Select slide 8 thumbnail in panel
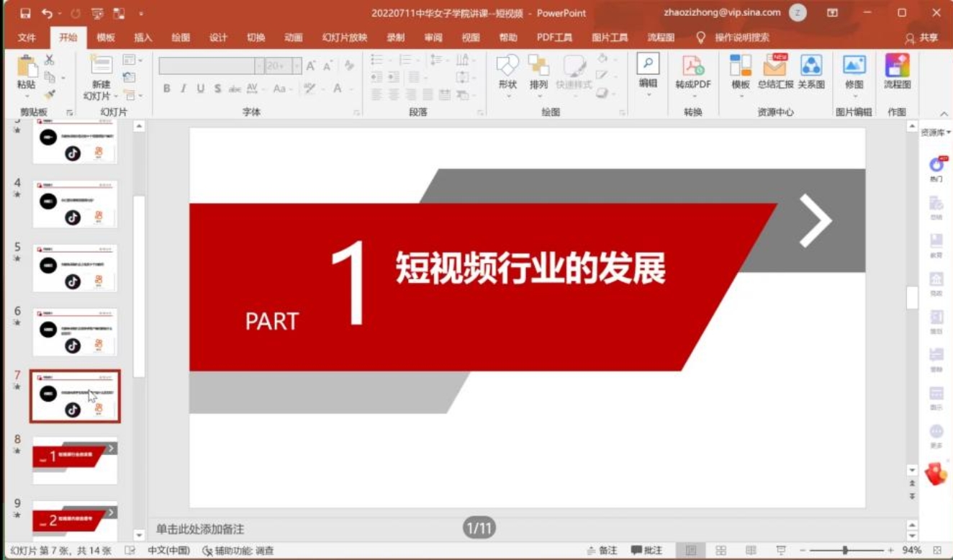The height and width of the screenshot is (560, 953). coord(76,459)
